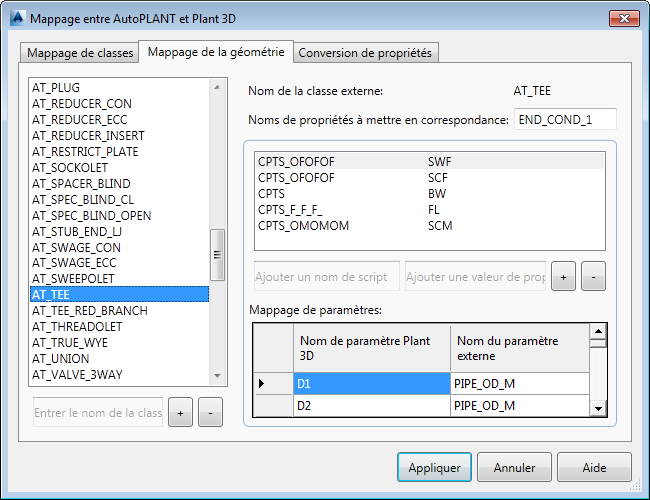Select the highlighted AT_TEE class

[119, 294]
